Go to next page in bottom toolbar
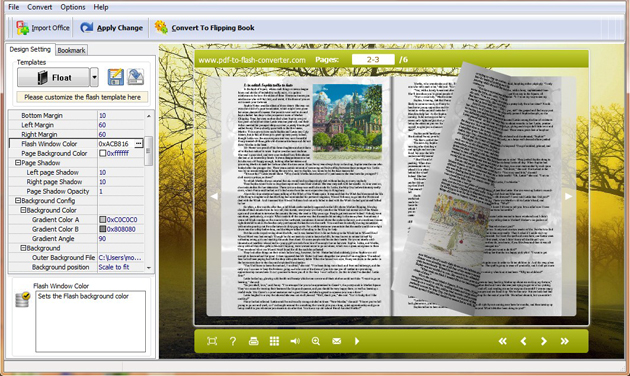The image size is (630, 376). (x=544, y=341)
